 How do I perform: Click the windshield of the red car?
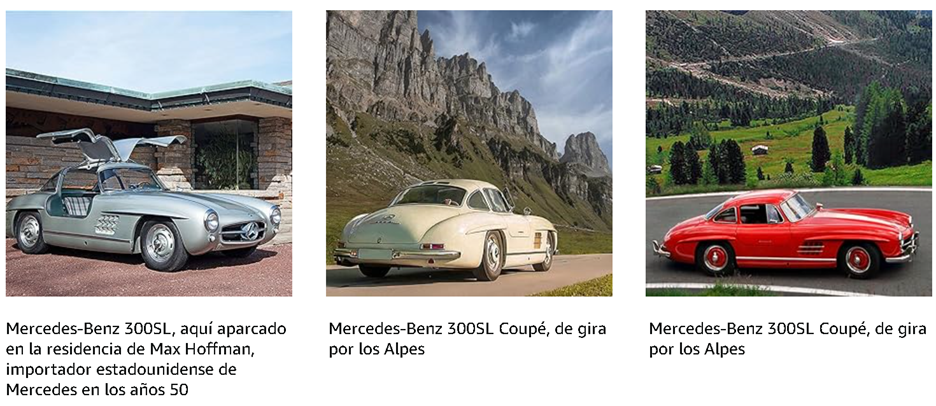(x=798, y=206)
